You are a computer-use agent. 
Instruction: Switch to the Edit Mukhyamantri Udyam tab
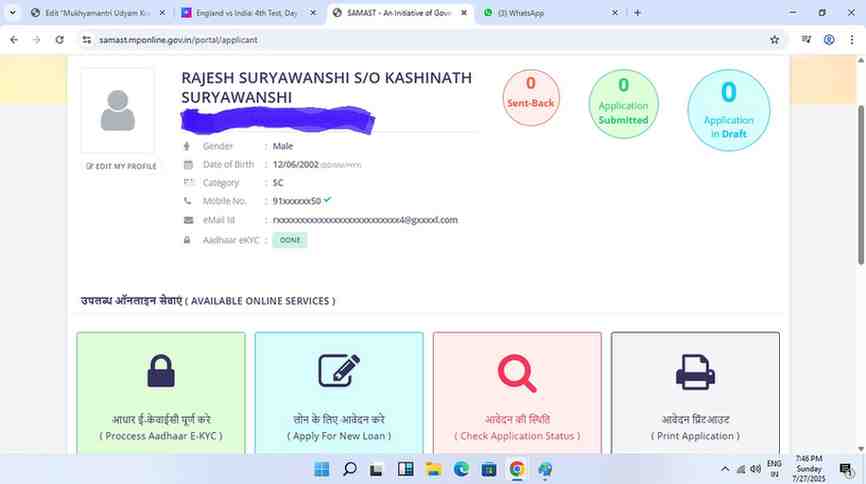coord(97,13)
